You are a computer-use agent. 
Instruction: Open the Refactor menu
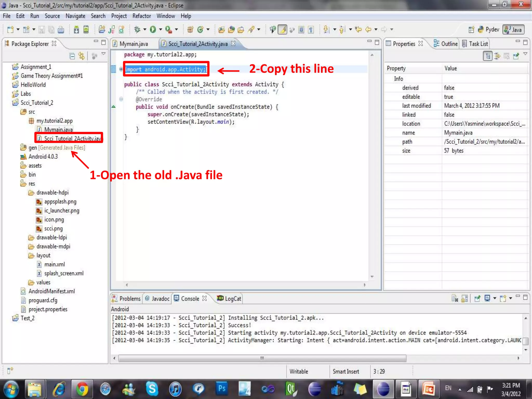[142, 16]
